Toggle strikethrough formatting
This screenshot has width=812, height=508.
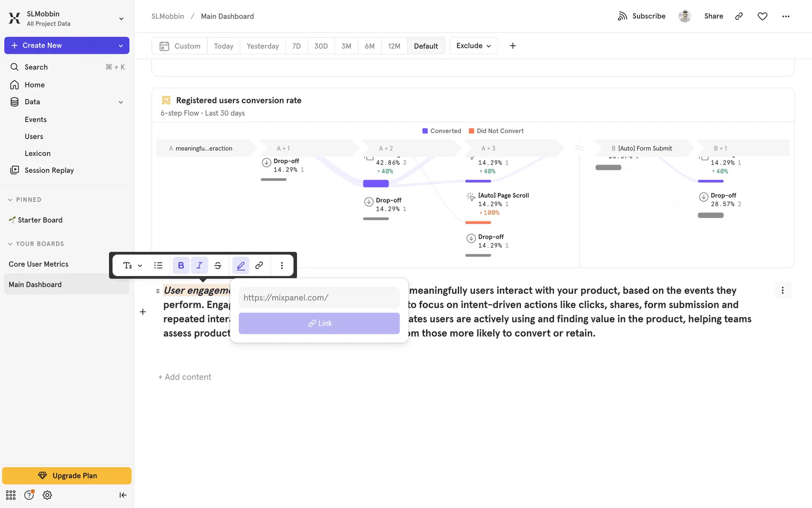pyautogui.click(x=218, y=265)
